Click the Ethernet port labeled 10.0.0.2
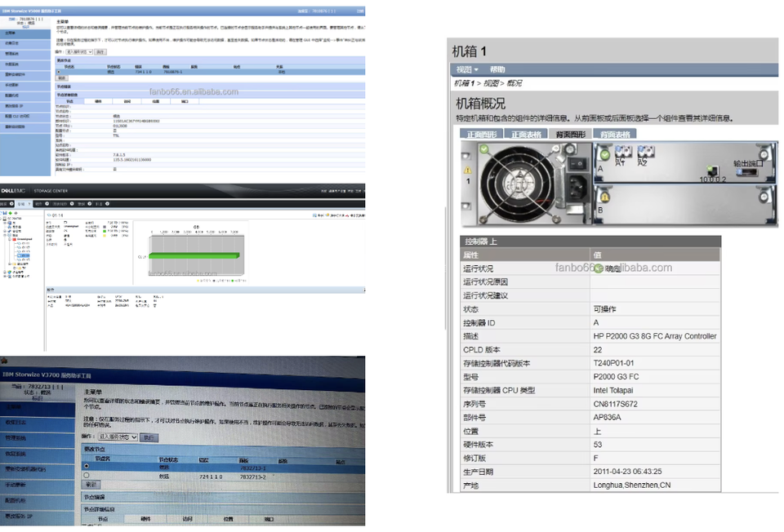 click(713, 171)
